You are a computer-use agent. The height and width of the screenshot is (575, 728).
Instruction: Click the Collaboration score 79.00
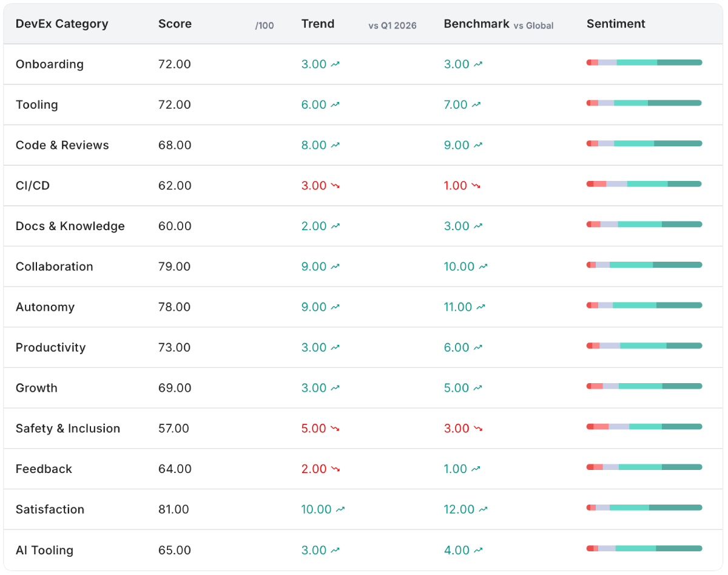click(x=175, y=267)
